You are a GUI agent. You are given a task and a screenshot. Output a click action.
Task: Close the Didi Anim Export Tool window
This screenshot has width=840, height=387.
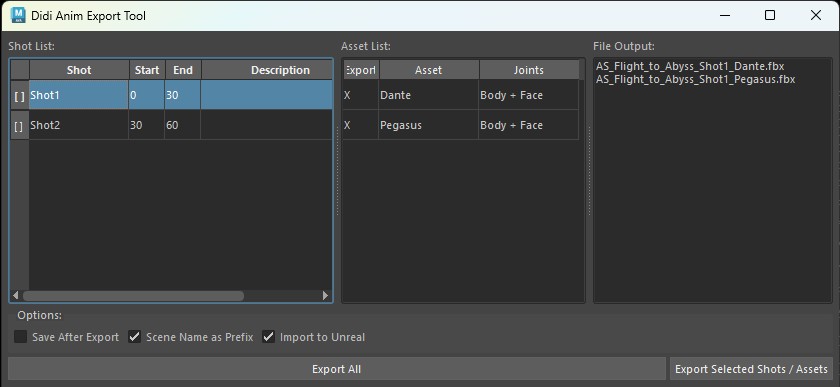click(x=816, y=15)
